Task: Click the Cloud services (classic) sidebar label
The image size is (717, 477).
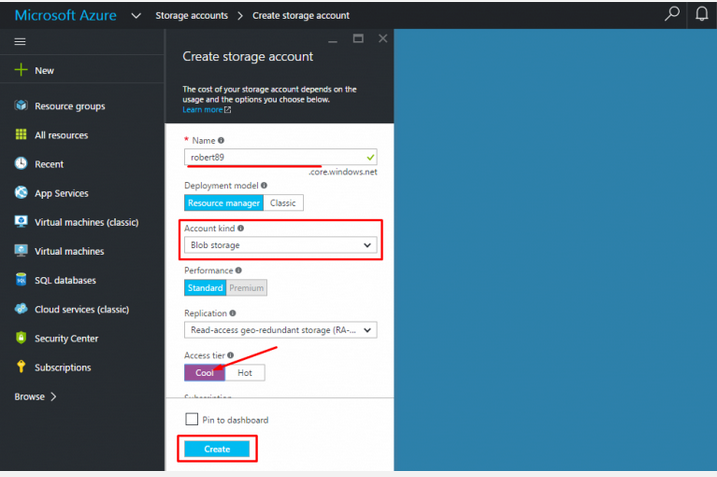Action: [82, 310]
